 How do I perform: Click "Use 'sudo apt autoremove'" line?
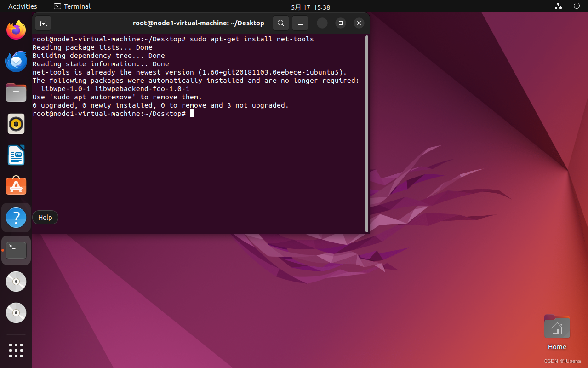(x=117, y=97)
